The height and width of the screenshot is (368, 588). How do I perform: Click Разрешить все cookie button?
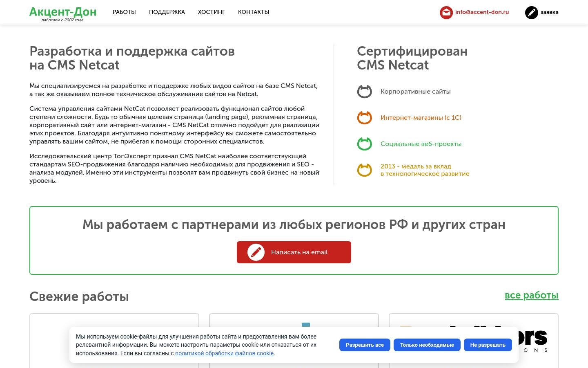365,345
